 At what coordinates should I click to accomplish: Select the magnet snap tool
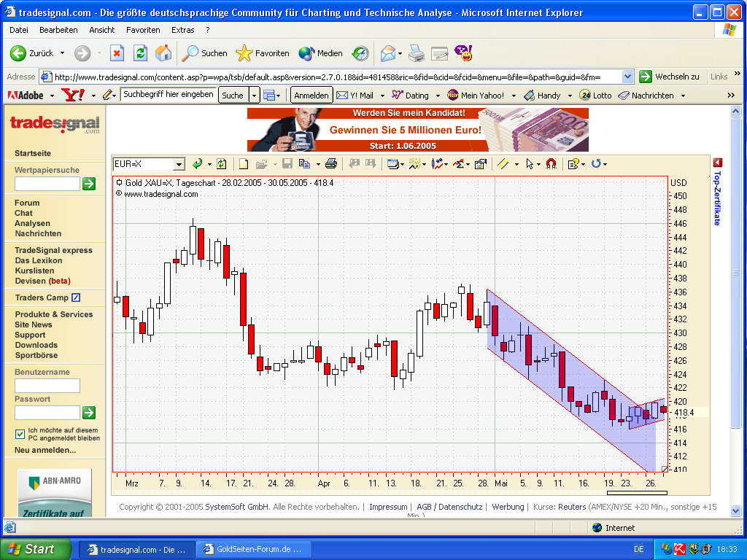551,164
